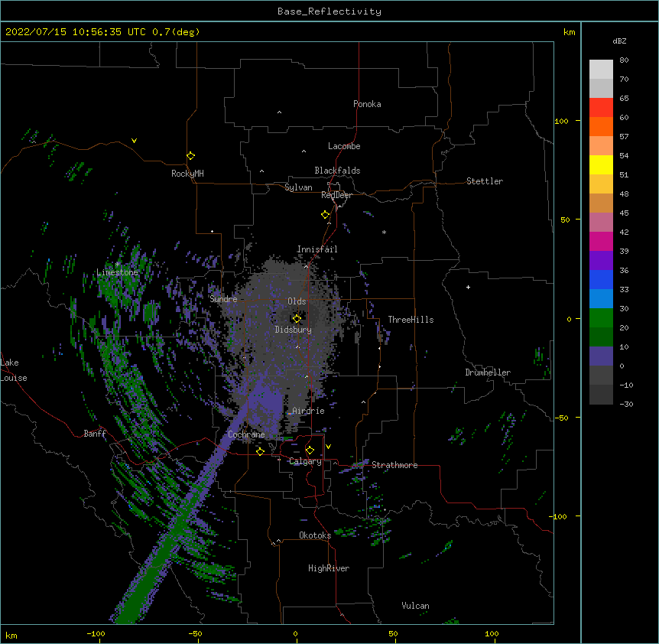Select the bright green 20-30 dBZ legend swatch
The width and height of the screenshot is (659, 644).
(601, 318)
